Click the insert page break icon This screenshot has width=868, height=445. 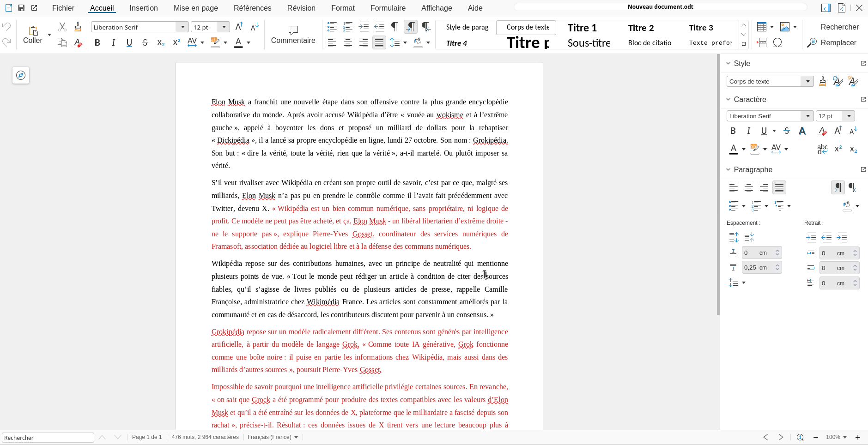click(x=762, y=43)
